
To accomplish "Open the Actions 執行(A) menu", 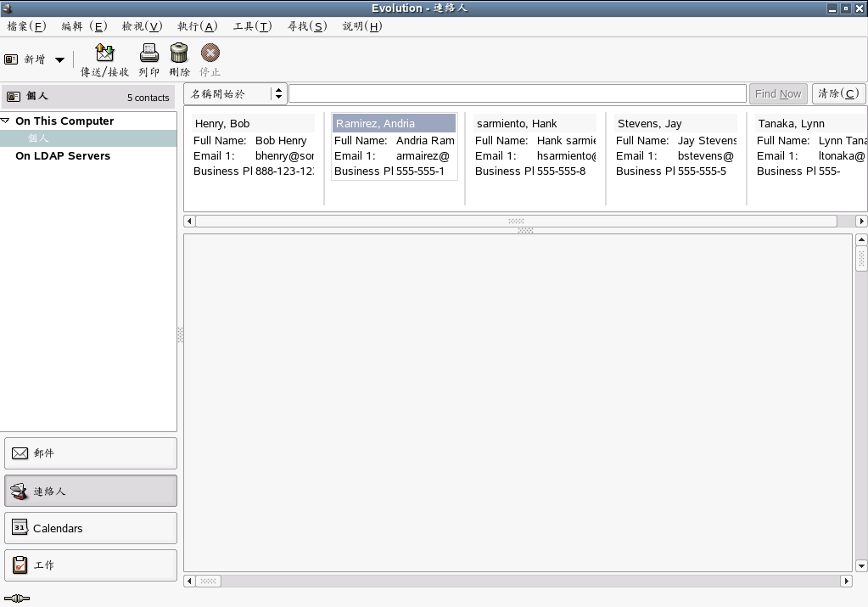I will (x=197, y=26).
